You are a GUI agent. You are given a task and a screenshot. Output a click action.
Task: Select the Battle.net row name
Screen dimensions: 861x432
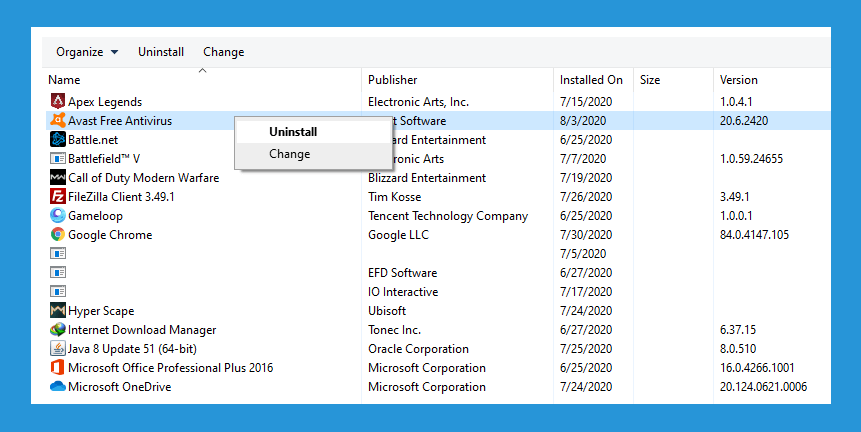tap(93, 140)
